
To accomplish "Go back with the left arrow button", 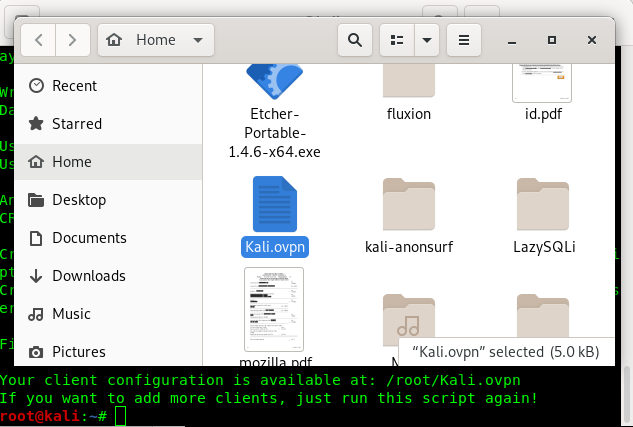I will (x=38, y=40).
